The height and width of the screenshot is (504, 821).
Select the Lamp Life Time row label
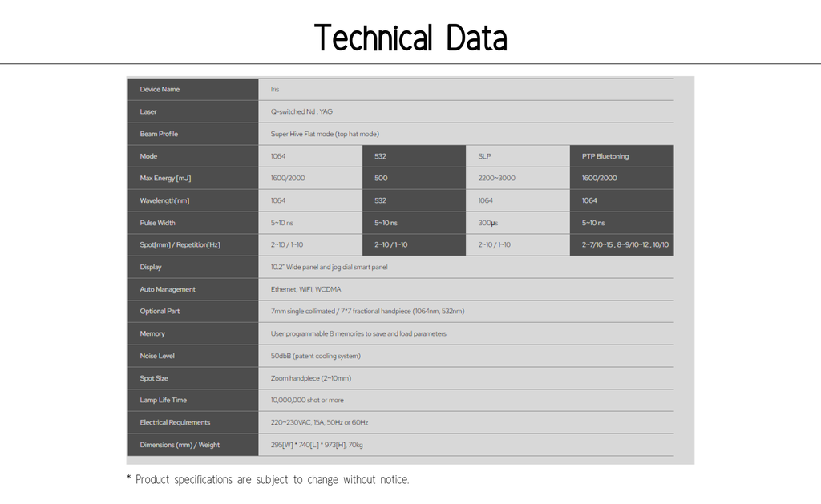[164, 400]
